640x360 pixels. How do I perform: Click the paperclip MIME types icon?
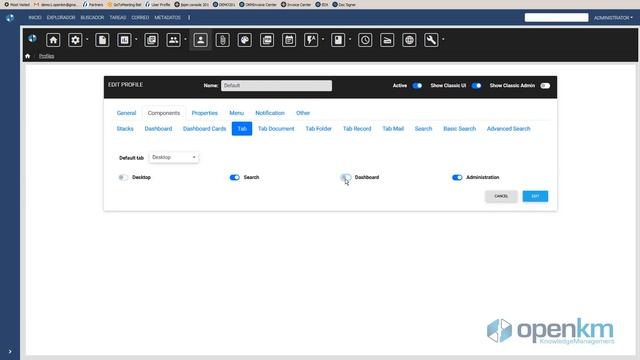[x=222, y=40]
